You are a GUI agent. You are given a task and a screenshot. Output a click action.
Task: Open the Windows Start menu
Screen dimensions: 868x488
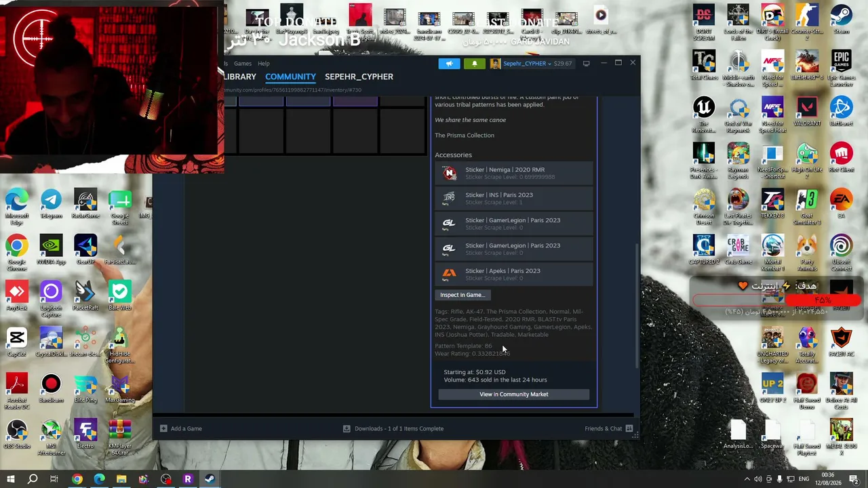click(10, 479)
